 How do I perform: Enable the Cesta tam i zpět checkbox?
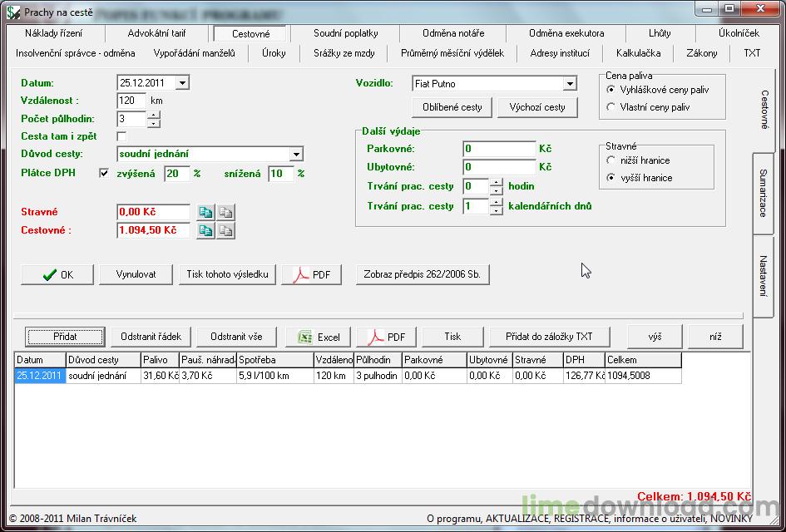coord(122,136)
